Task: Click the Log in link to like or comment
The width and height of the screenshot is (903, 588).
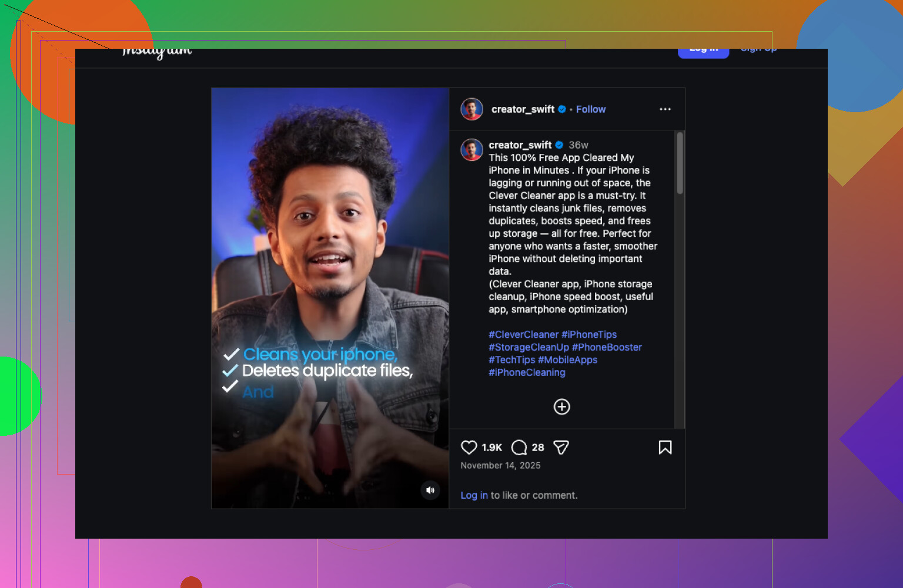Action: pos(474,495)
